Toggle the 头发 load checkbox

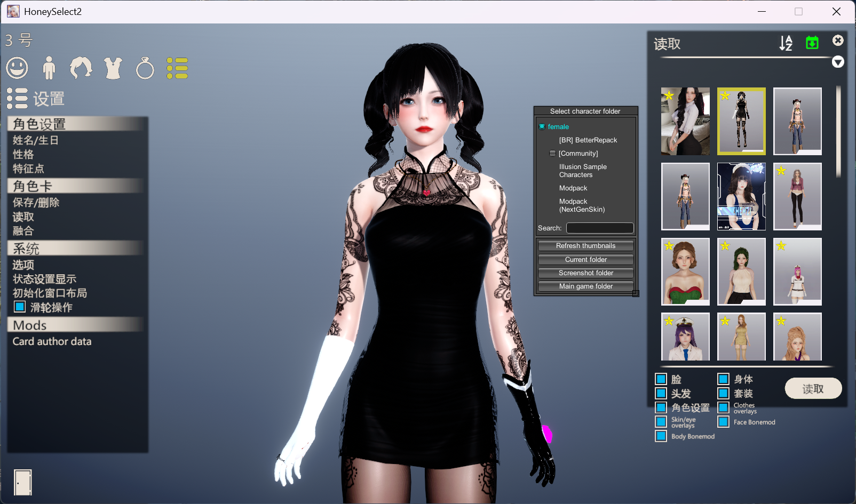tap(661, 394)
